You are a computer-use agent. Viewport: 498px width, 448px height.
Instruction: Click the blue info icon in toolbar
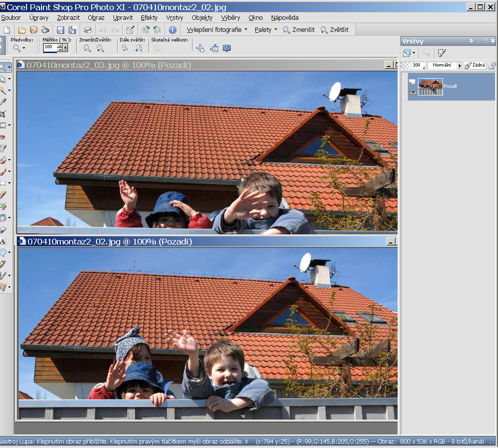(172, 30)
